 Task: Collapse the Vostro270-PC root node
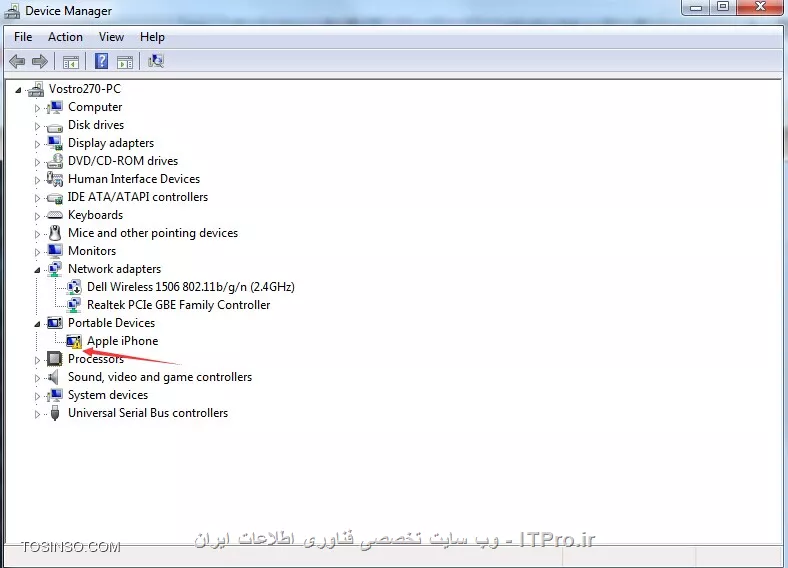click(18, 90)
